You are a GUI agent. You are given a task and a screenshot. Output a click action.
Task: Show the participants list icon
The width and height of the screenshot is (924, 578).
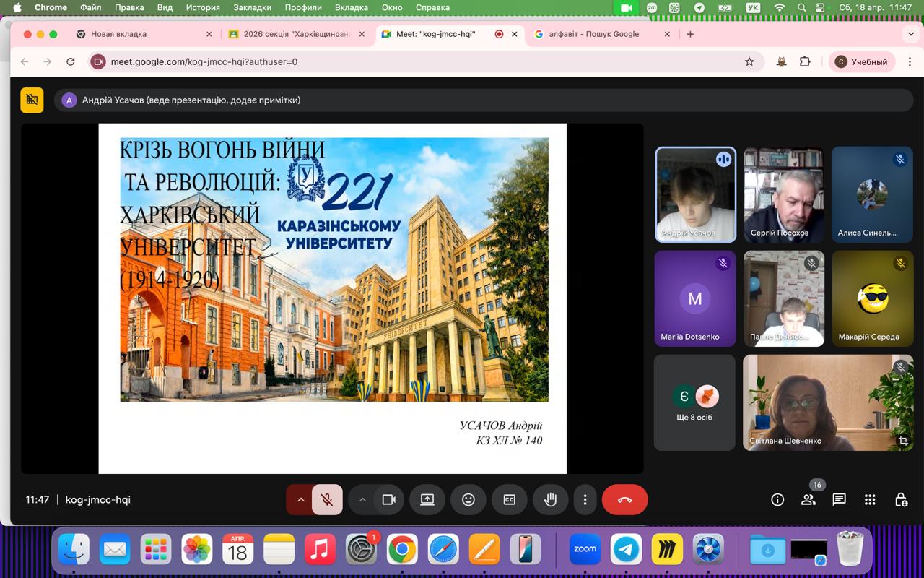point(808,500)
